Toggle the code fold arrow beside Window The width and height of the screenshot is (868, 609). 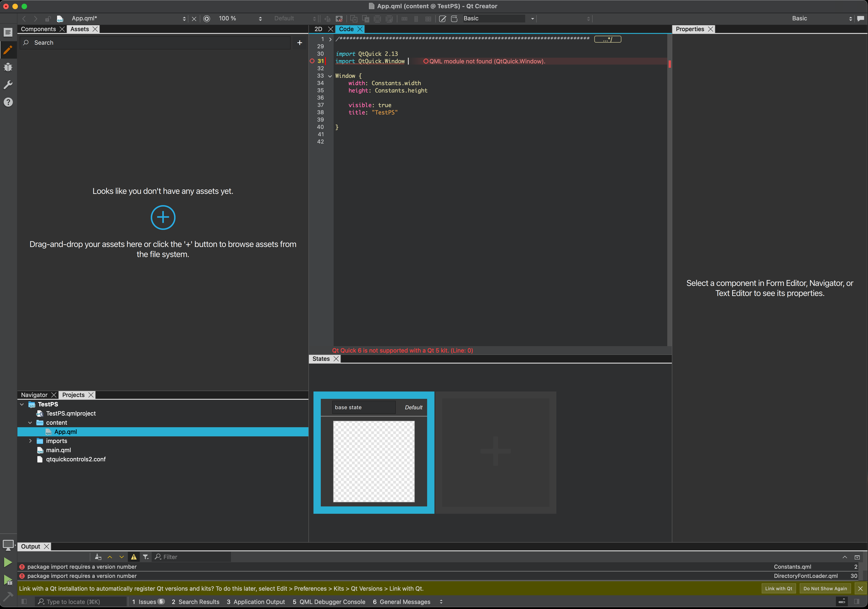point(330,76)
